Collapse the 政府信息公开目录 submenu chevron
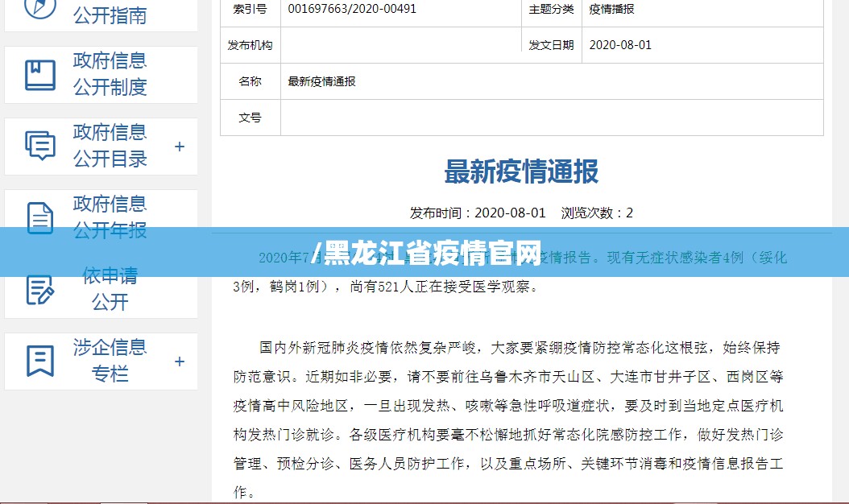Viewport: 849px width, 504px height. 179,146
